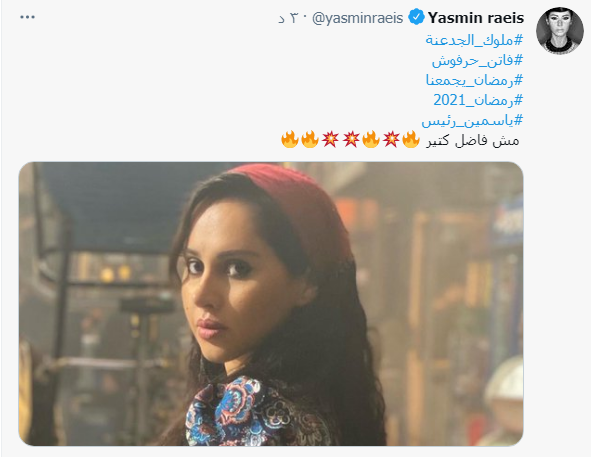Select the hashtag #فاتن_حرفوش
The height and width of the screenshot is (457, 591).
(478, 60)
